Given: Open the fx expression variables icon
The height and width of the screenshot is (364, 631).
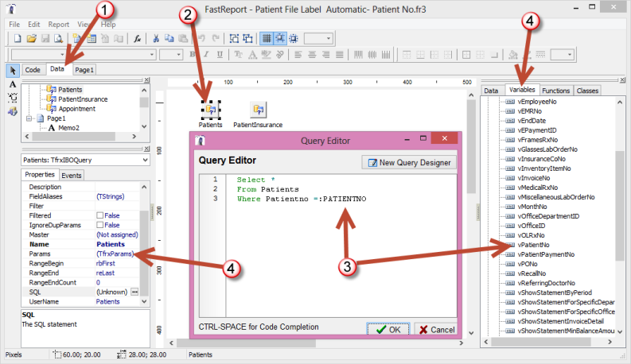Looking at the screenshot, I should point(137,39).
